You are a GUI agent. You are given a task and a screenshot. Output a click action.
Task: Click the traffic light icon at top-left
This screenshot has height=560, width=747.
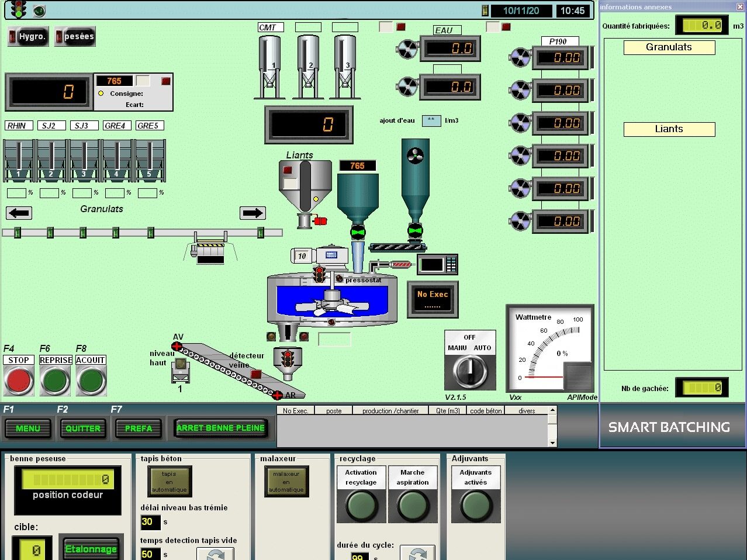(19, 9)
